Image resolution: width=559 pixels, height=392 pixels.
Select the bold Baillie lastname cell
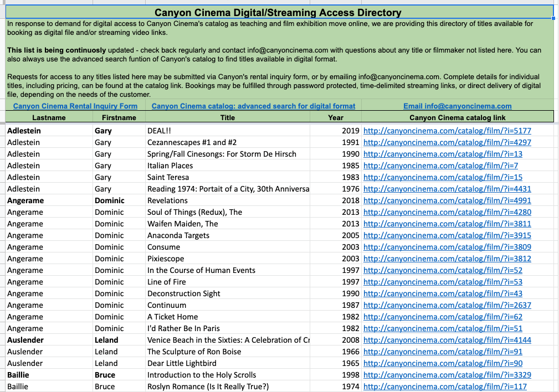[49, 375]
